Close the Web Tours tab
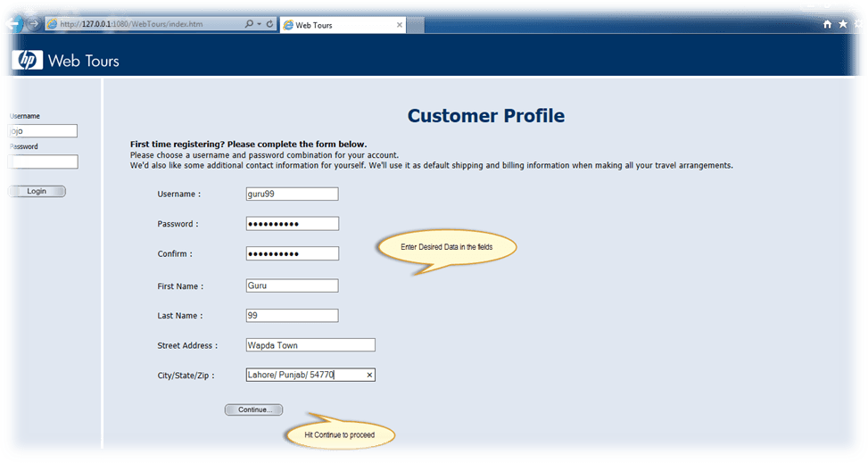Viewport: 868px width, 463px height. coord(400,24)
